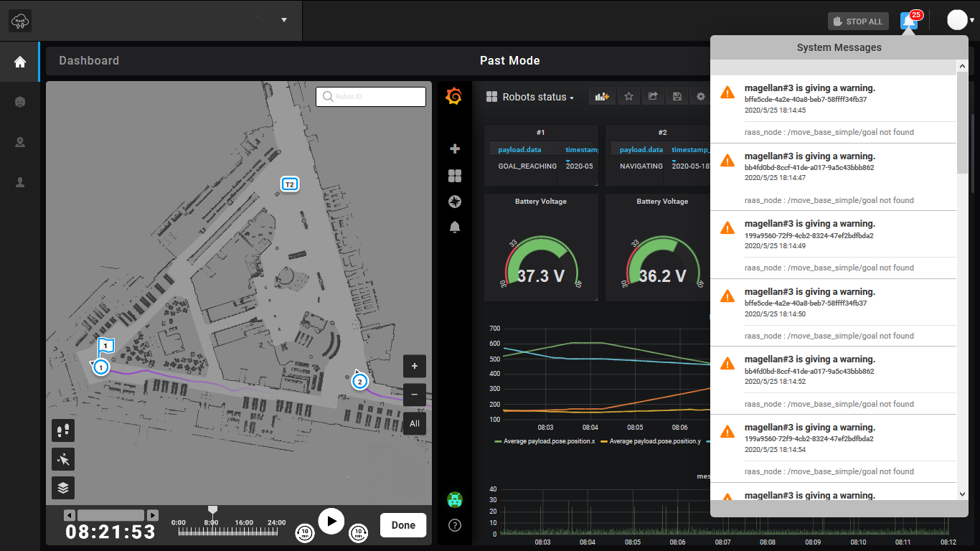The height and width of the screenshot is (551, 980).
Task: Click the warning triangle at 18:14:45
Action: point(727,93)
